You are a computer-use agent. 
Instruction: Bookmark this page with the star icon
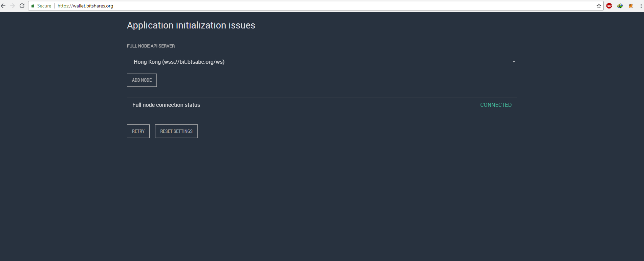point(599,6)
